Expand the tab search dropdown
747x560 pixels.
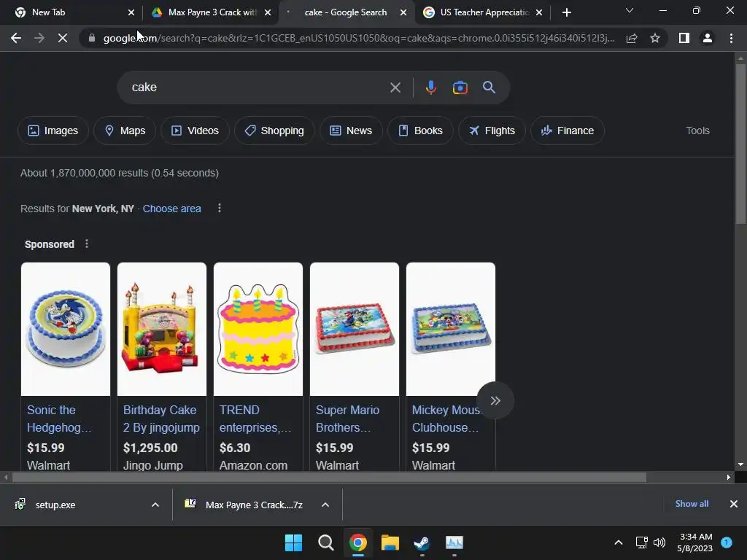630,10
